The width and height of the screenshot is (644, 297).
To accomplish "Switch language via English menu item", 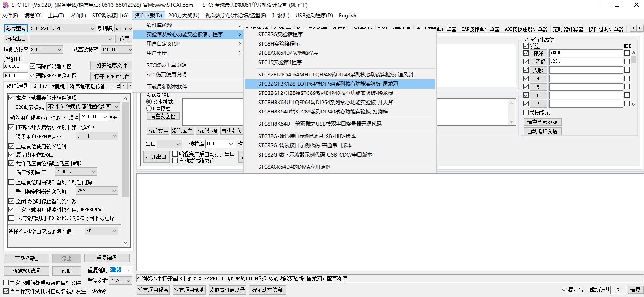I will (x=347, y=16).
